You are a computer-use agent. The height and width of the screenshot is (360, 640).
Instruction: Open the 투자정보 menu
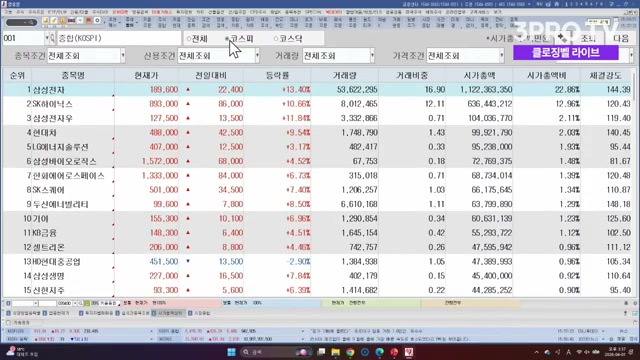click(184, 12)
